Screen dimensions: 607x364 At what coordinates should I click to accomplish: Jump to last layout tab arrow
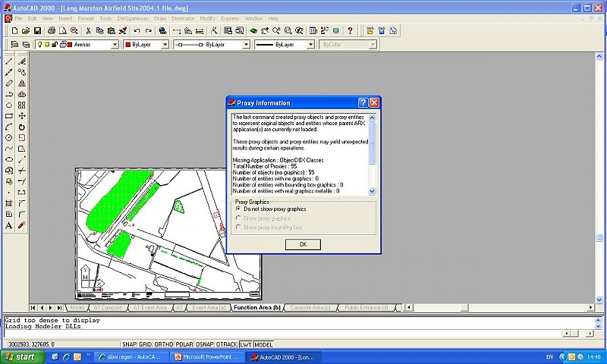59,308
